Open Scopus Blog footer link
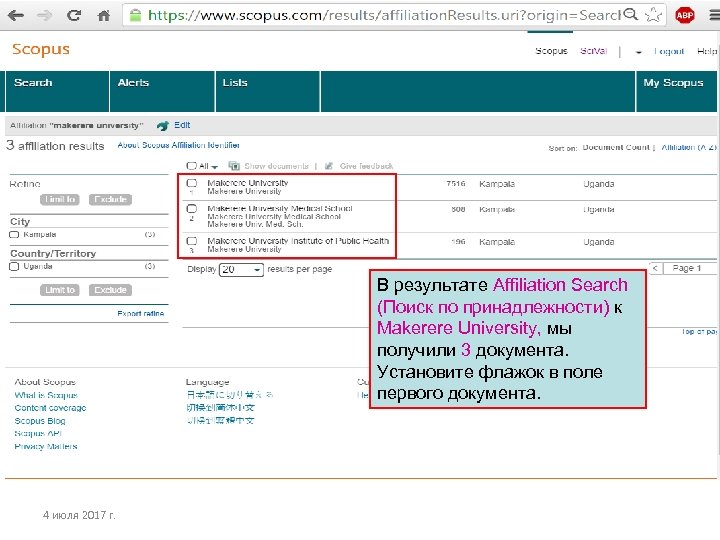 [39, 421]
